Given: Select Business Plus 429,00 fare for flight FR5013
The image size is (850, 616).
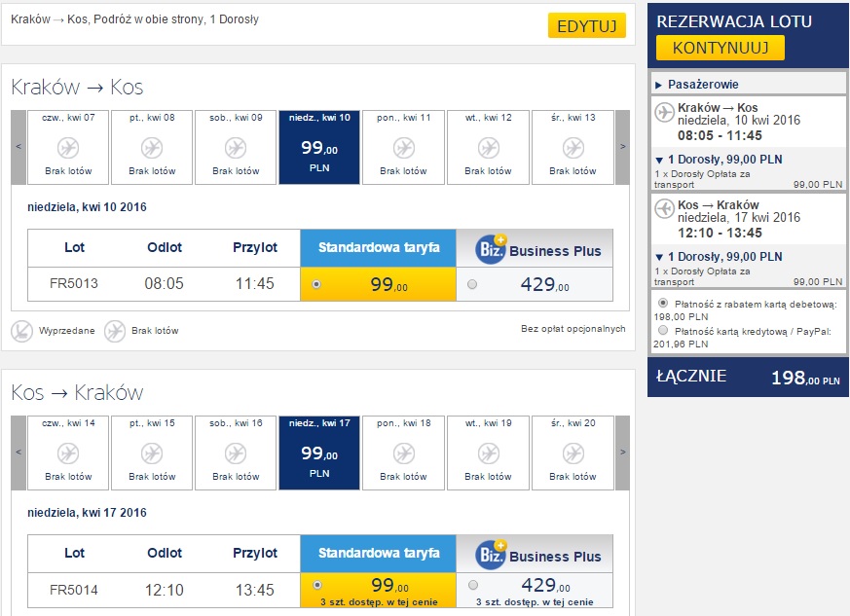Looking at the screenshot, I should (472, 284).
